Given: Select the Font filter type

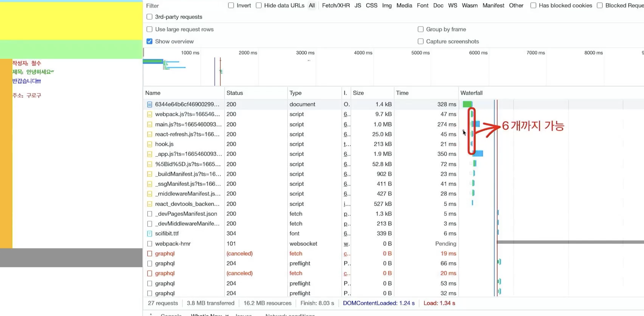Looking at the screenshot, I should [423, 5].
